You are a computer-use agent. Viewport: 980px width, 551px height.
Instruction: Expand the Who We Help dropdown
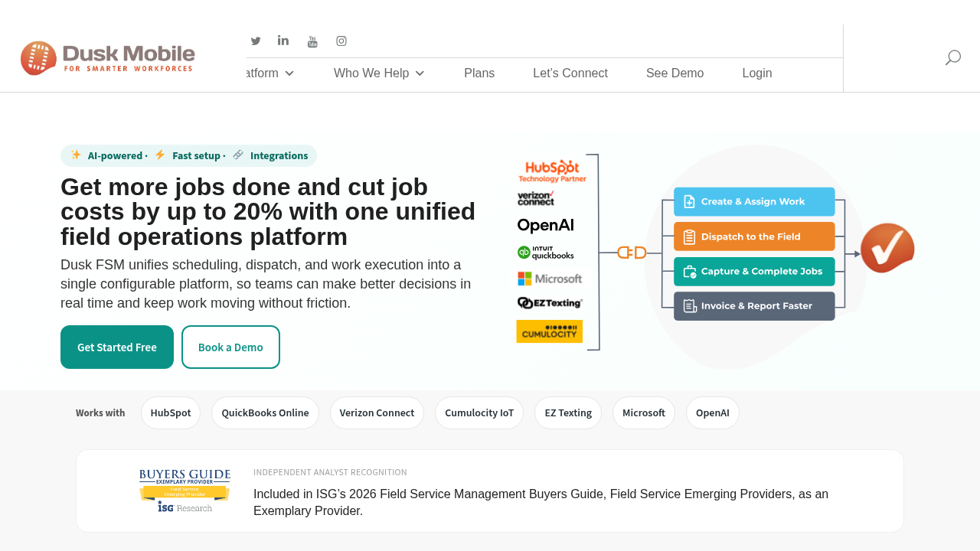(x=379, y=73)
